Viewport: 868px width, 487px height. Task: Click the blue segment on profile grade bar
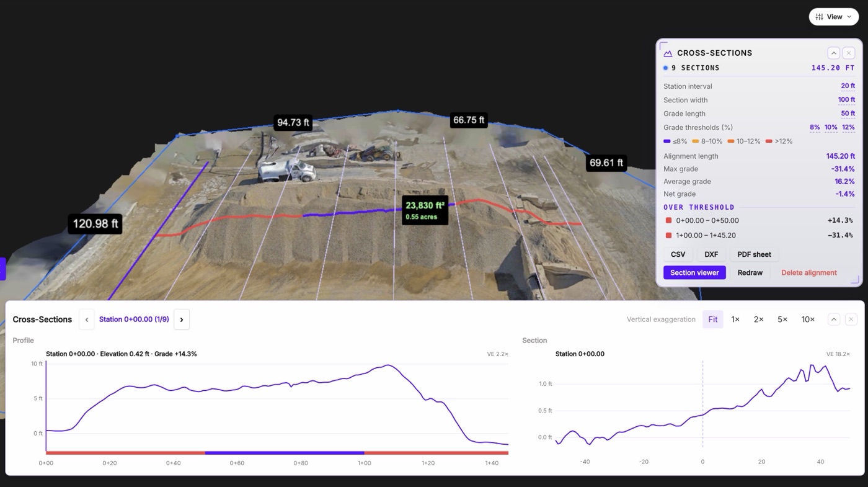click(x=285, y=453)
